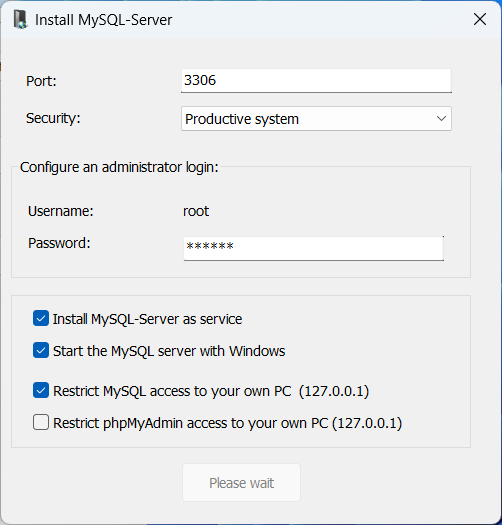This screenshot has height=525, width=502.
Task: Click the root username value text
Action: point(196,212)
